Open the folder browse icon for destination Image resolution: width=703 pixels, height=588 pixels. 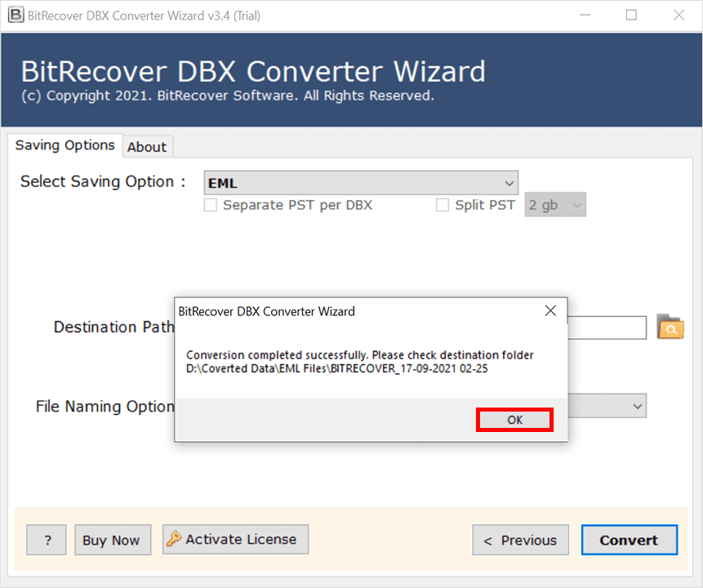pos(670,327)
